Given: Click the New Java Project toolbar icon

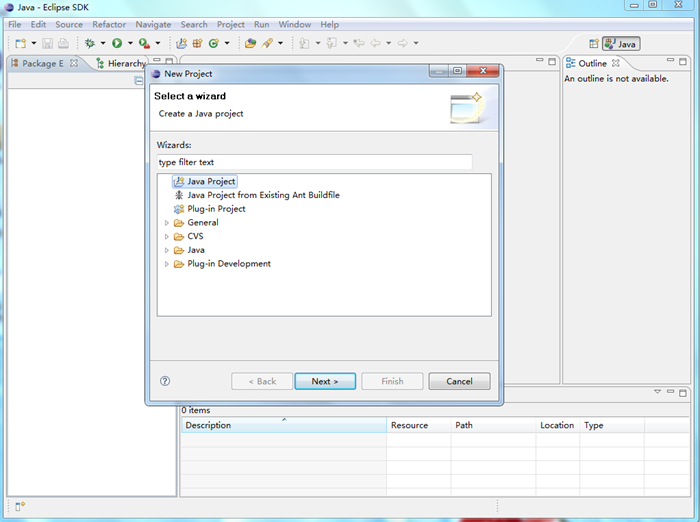Looking at the screenshot, I should pos(181,43).
